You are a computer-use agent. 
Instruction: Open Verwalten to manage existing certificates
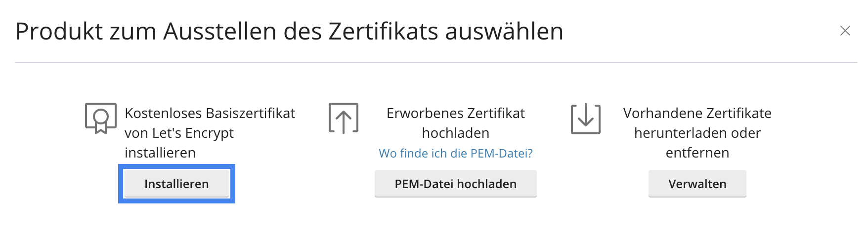[697, 184]
